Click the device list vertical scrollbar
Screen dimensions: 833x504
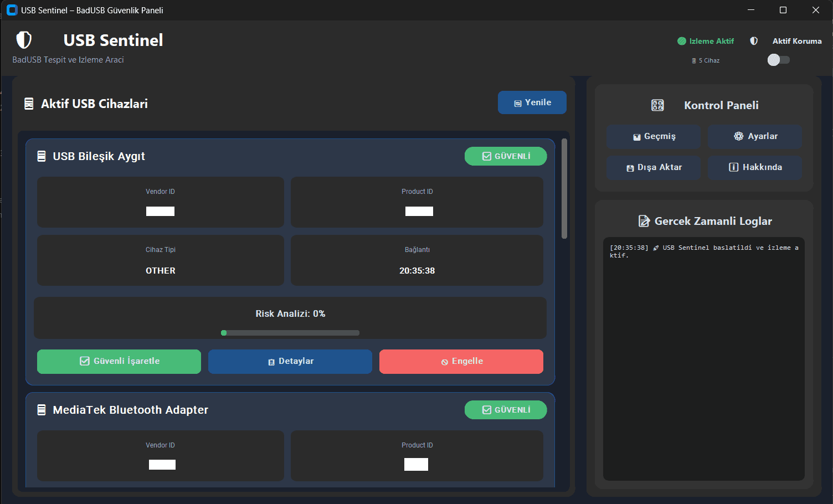pos(564,188)
